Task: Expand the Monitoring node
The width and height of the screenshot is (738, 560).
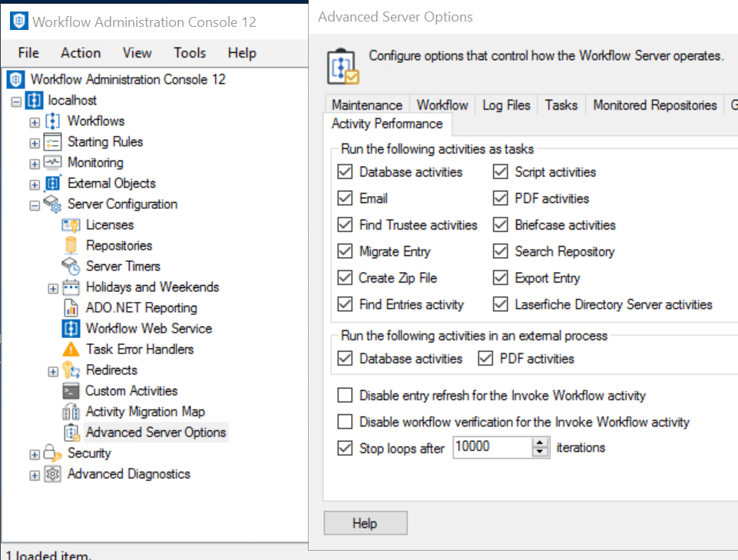Action: 35,164
